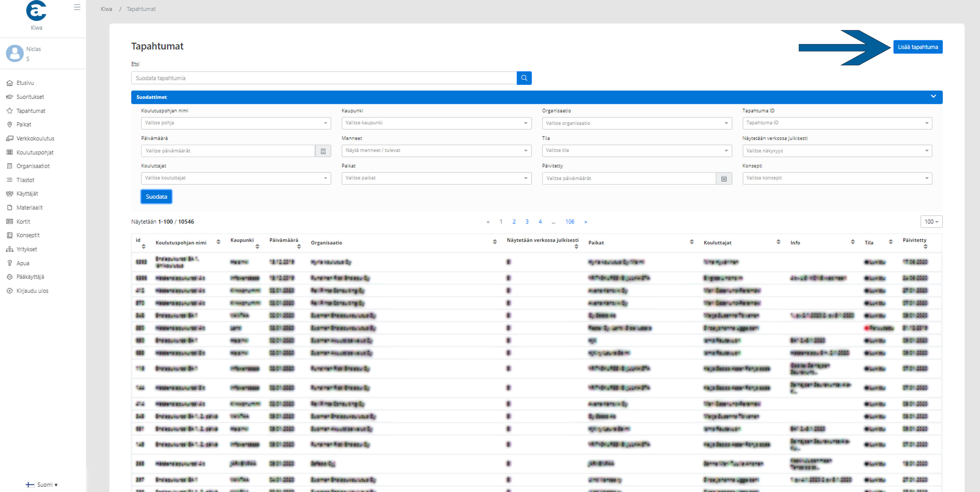Image resolution: width=980 pixels, height=492 pixels.
Task: Sort the table by the Tila column
Action: 890,242
